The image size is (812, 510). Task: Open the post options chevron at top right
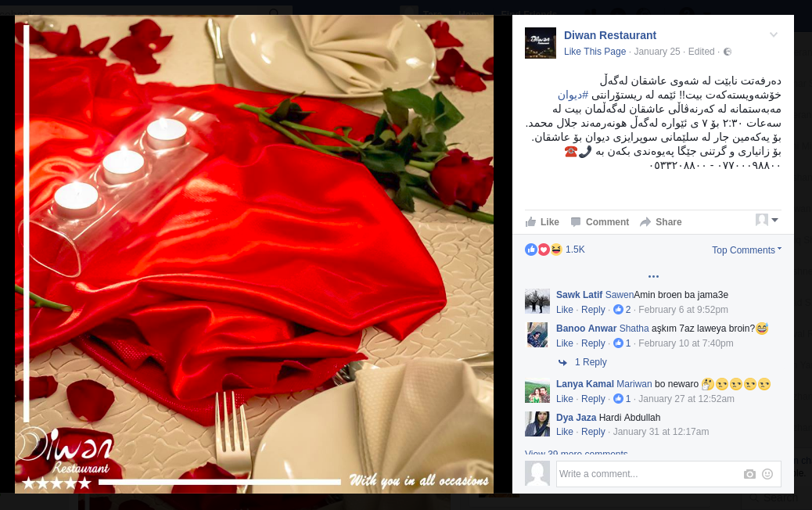click(x=773, y=34)
